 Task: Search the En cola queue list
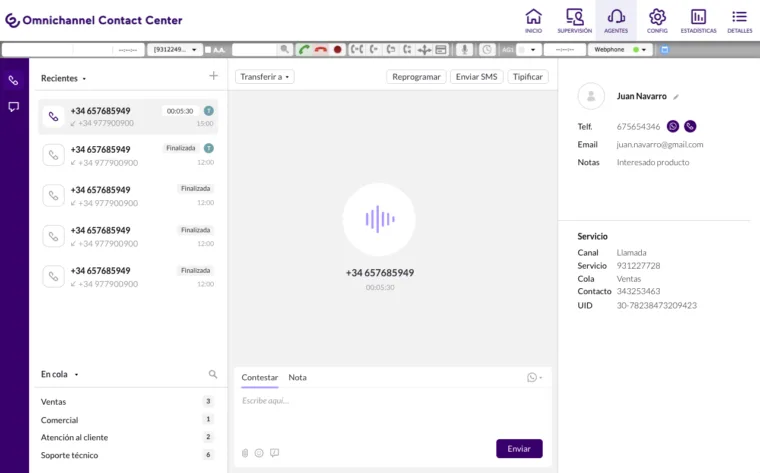click(x=213, y=374)
